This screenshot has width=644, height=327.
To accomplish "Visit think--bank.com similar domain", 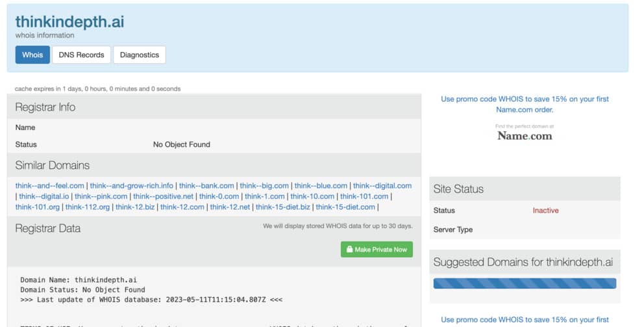I will pyautogui.click(x=206, y=185).
